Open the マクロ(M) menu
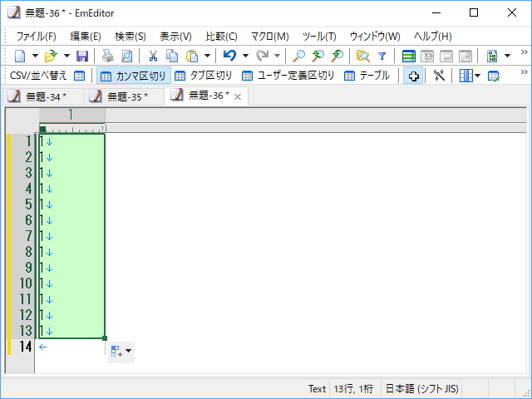This screenshot has width=532, height=399. tap(269, 36)
